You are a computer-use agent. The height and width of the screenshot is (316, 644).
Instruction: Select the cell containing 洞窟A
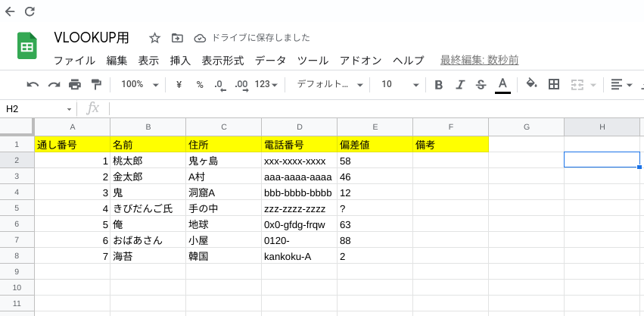224,192
